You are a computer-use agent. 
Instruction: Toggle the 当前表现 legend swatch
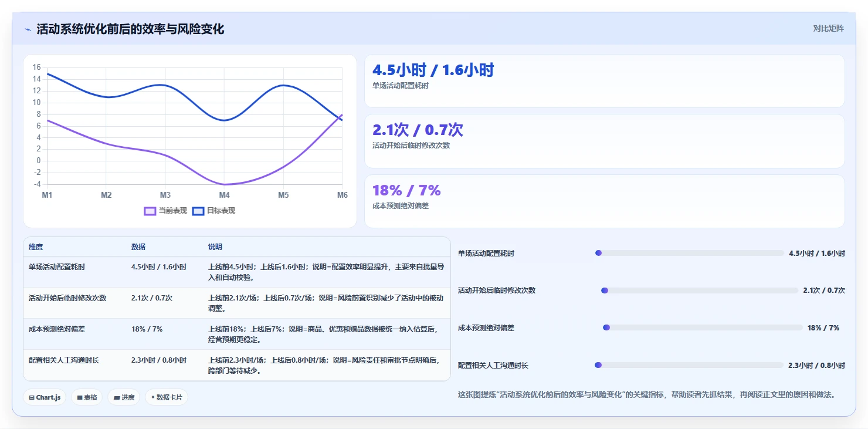(x=150, y=211)
